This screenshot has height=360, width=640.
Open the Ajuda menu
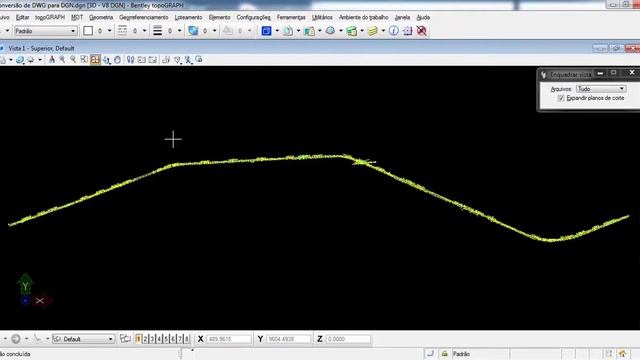[423, 17]
